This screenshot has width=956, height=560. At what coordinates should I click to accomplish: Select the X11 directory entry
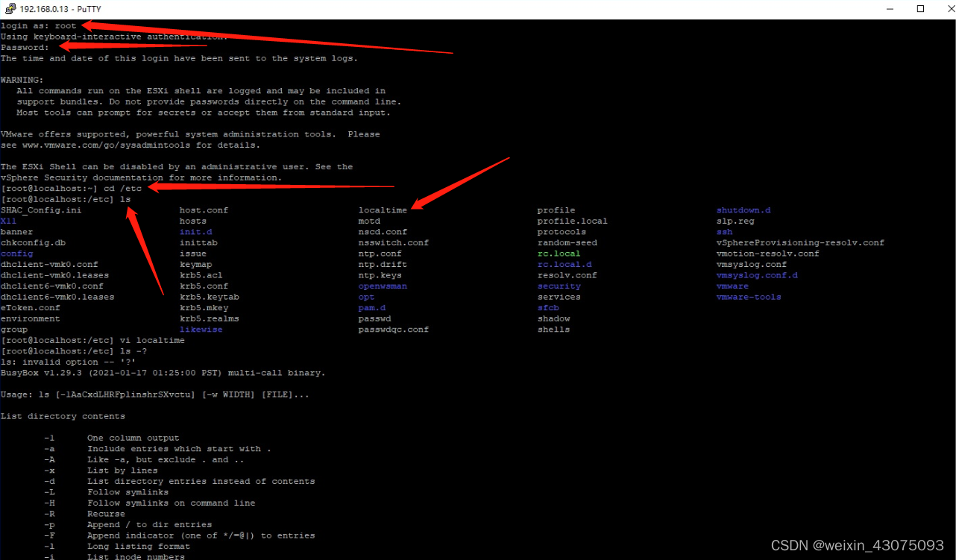[x=9, y=221]
